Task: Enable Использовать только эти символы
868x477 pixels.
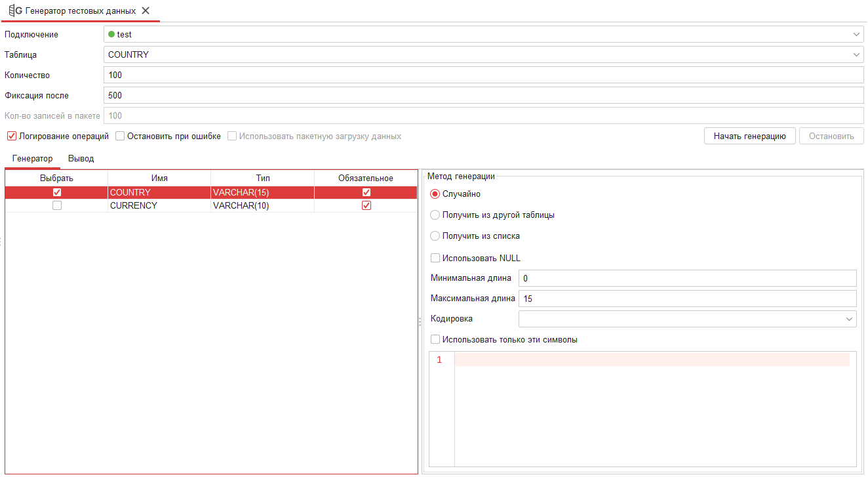Action: pos(435,340)
